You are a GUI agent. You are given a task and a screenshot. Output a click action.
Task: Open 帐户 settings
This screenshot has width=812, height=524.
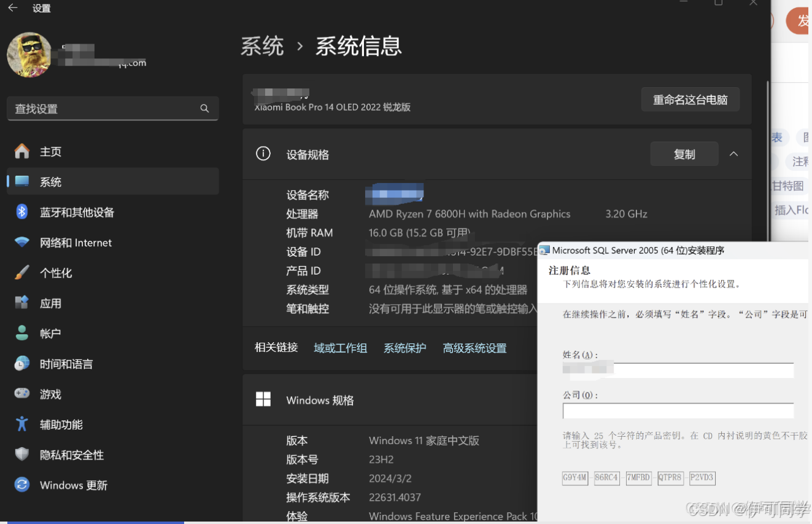click(112, 333)
